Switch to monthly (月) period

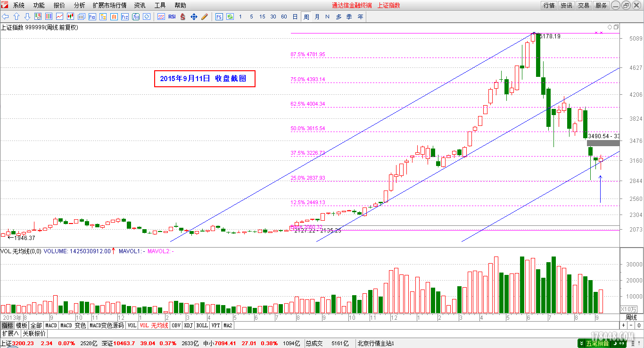tap(317, 17)
